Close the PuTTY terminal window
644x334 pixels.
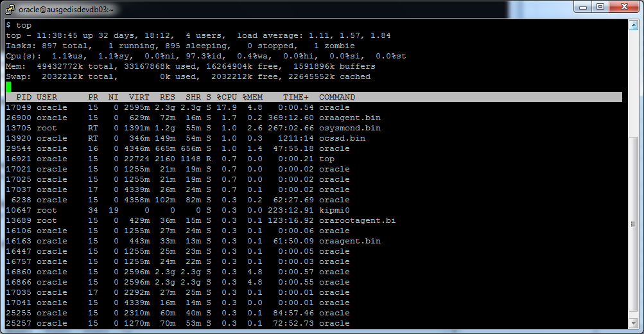[x=624, y=7]
